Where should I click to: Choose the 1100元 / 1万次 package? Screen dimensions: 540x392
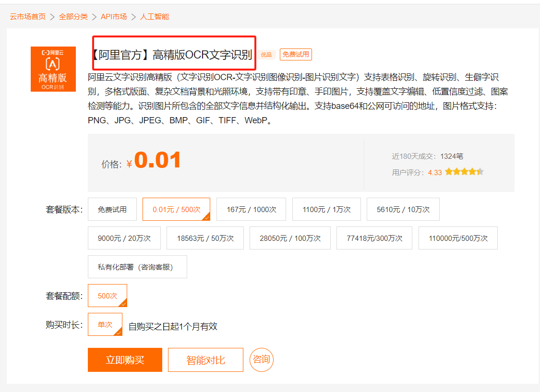pos(326,209)
